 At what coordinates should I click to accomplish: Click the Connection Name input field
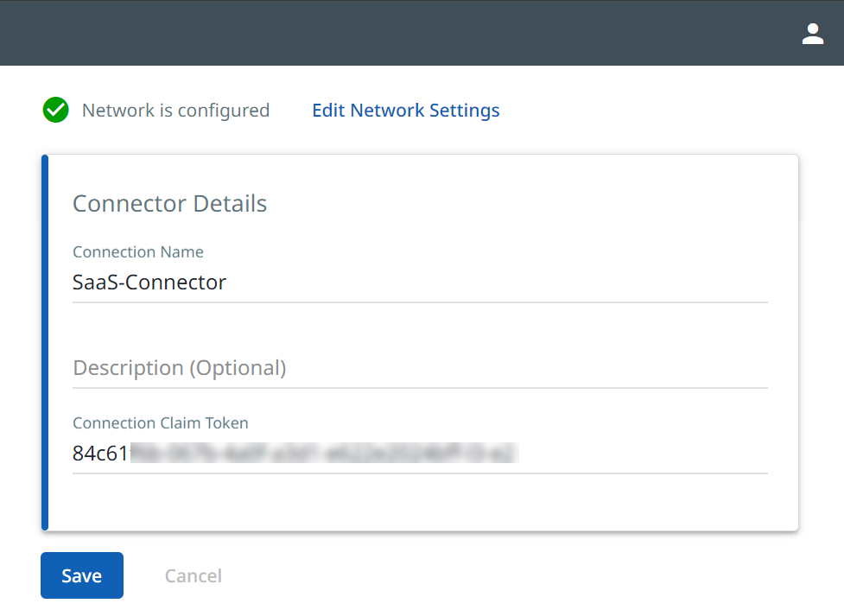point(420,283)
